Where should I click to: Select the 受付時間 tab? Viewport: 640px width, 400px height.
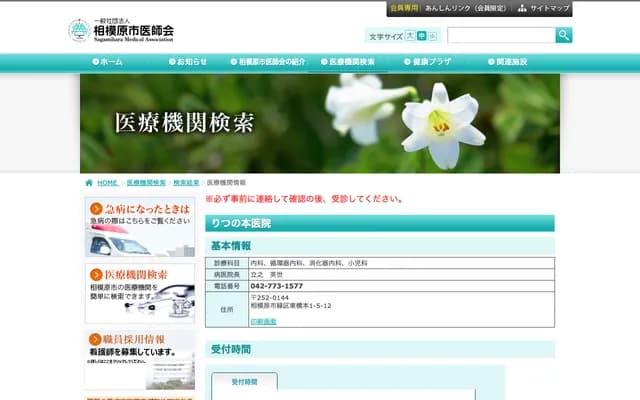point(244,382)
